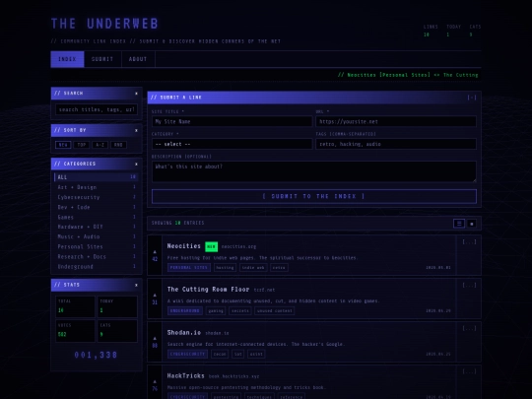
Task: Collapse the Submit a Link panel
Action: click(x=472, y=98)
